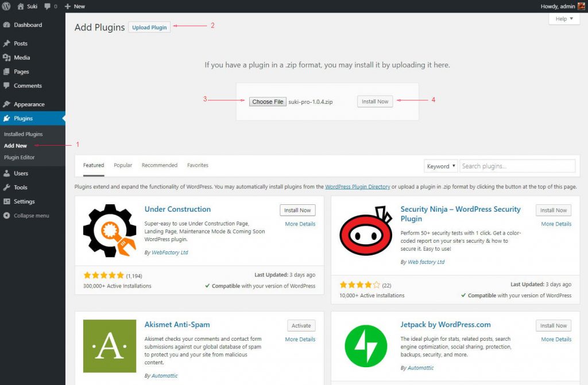
Task: Click the Security Ninja plugin icon
Action: [x=366, y=231]
